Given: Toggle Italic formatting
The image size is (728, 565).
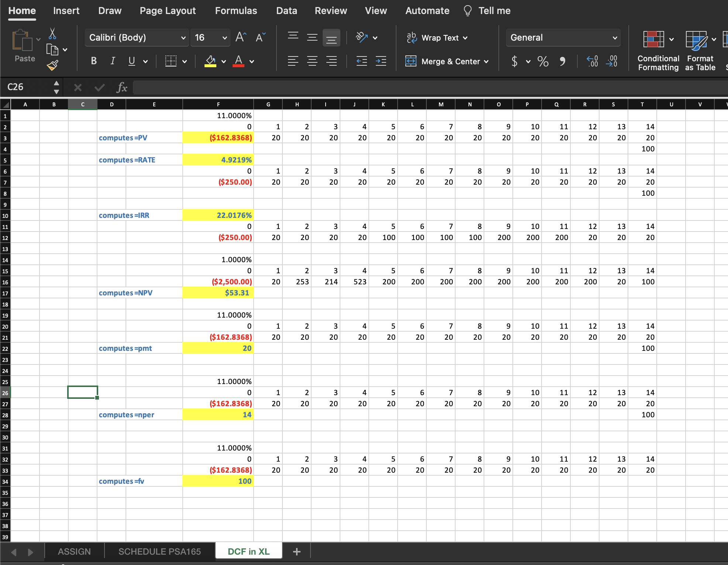Looking at the screenshot, I should point(113,61).
